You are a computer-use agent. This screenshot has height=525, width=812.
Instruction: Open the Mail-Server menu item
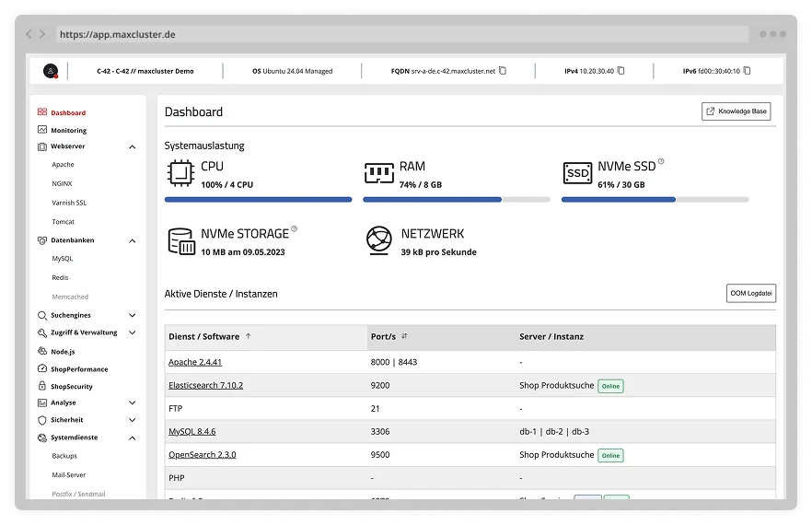(68, 474)
